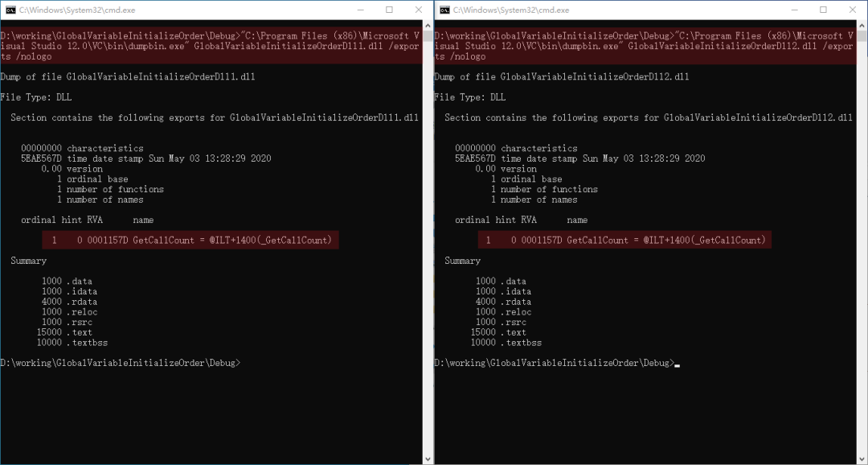
Task: Click scroll-up arrow in left window scrollbar
Action: point(428,26)
